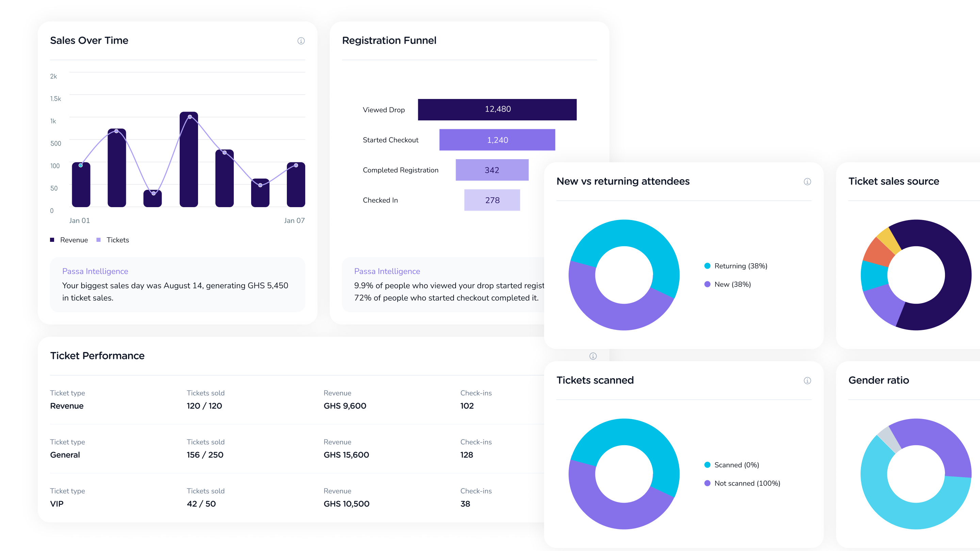This screenshot has height=551, width=980.
Task: Toggle the Revenue series in chart legend
Action: (x=69, y=240)
